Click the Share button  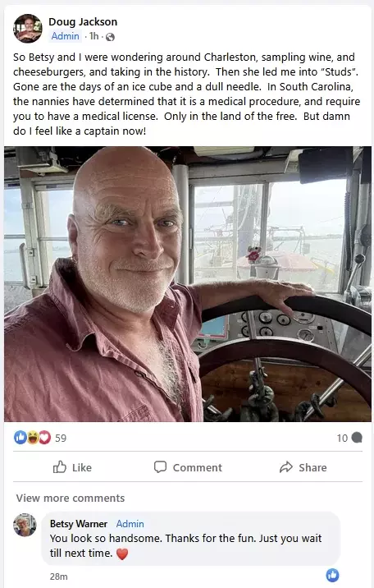pos(303,467)
